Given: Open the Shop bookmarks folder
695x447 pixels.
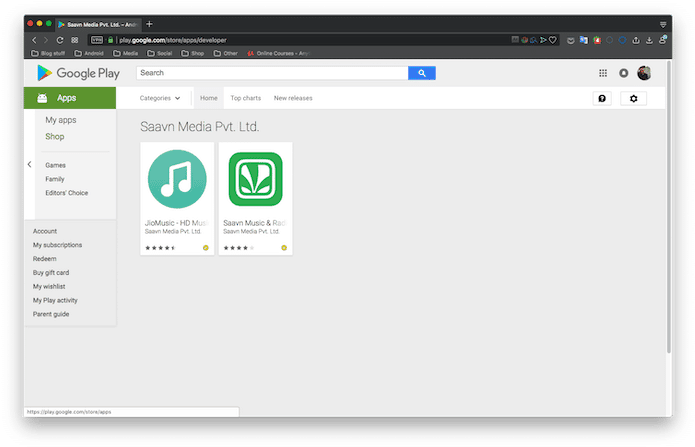Looking at the screenshot, I should (193, 53).
